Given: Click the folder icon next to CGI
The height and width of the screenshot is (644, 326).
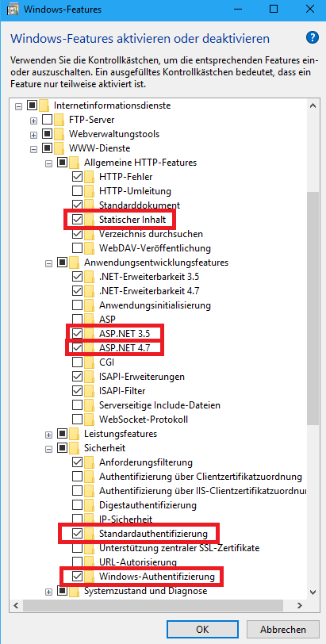Looking at the screenshot, I should click(89, 362).
